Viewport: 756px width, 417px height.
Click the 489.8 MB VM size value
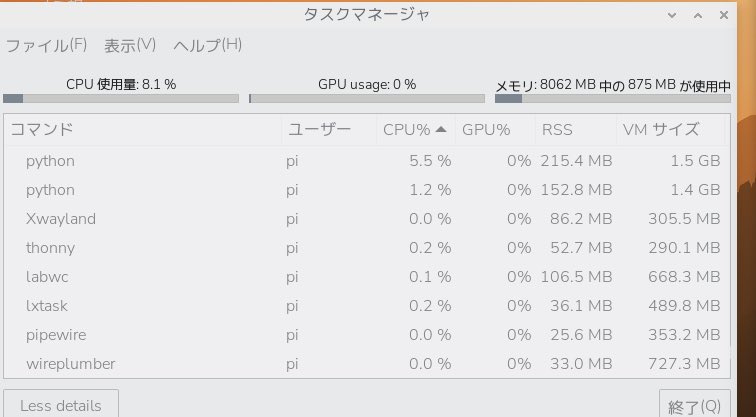(684, 306)
